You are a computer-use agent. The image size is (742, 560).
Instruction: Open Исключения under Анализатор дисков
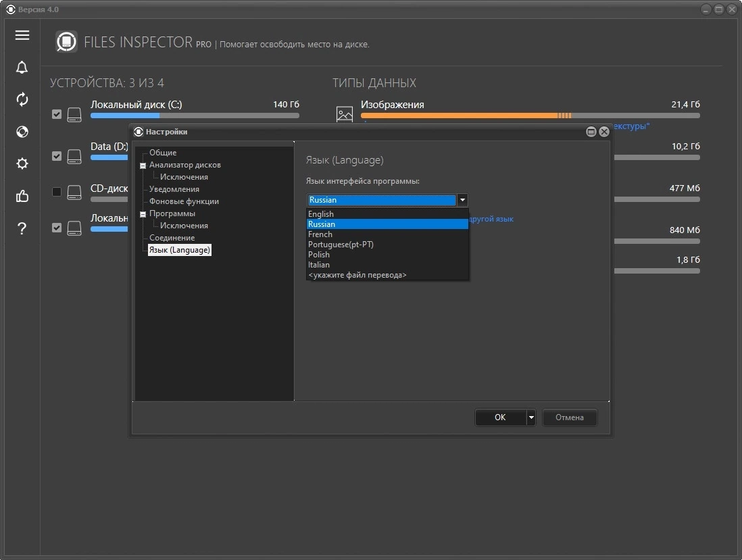click(184, 177)
